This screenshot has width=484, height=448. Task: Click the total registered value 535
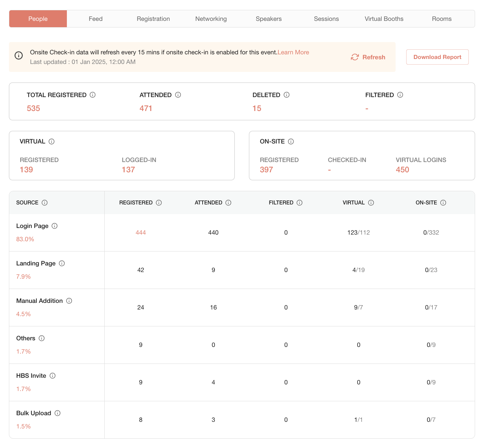(33, 108)
